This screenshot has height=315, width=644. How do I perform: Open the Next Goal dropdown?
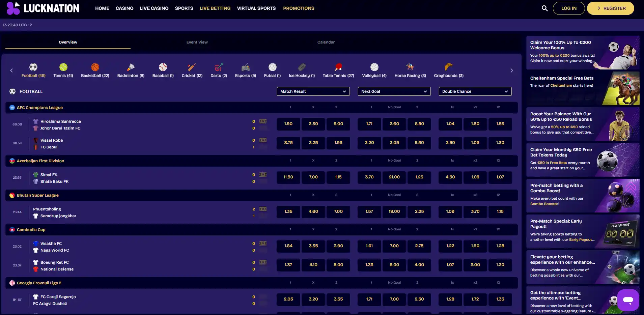[394, 91]
